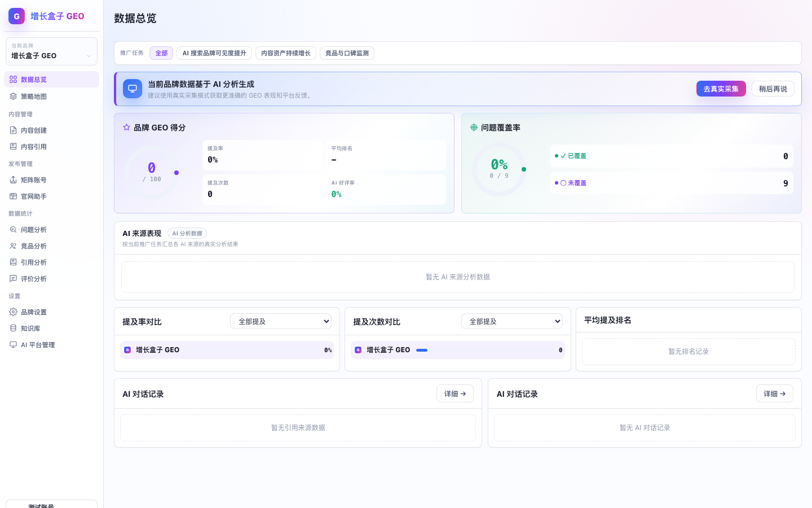Viewport: 812px width, 508px height.
Task: Click brand icon in 提及率对比 row
Action: [x=127, y=350]
